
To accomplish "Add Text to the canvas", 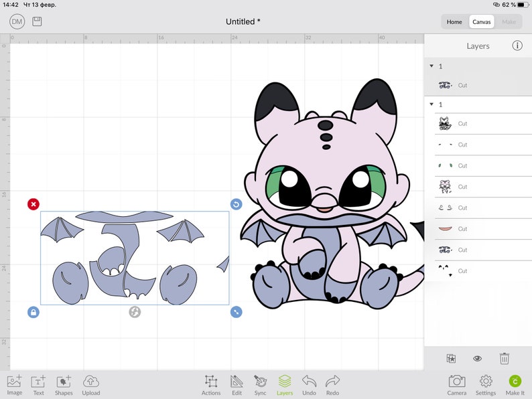I will [x=38, y=386].
